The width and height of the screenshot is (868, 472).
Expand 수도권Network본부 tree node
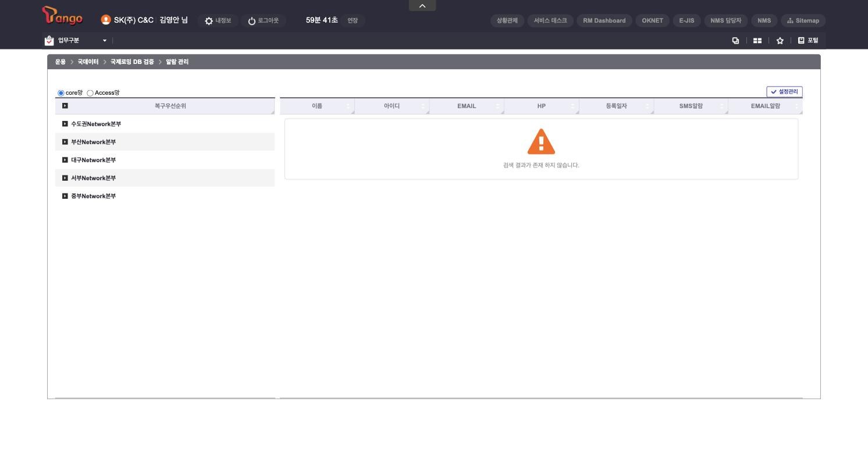coord(65,124)
